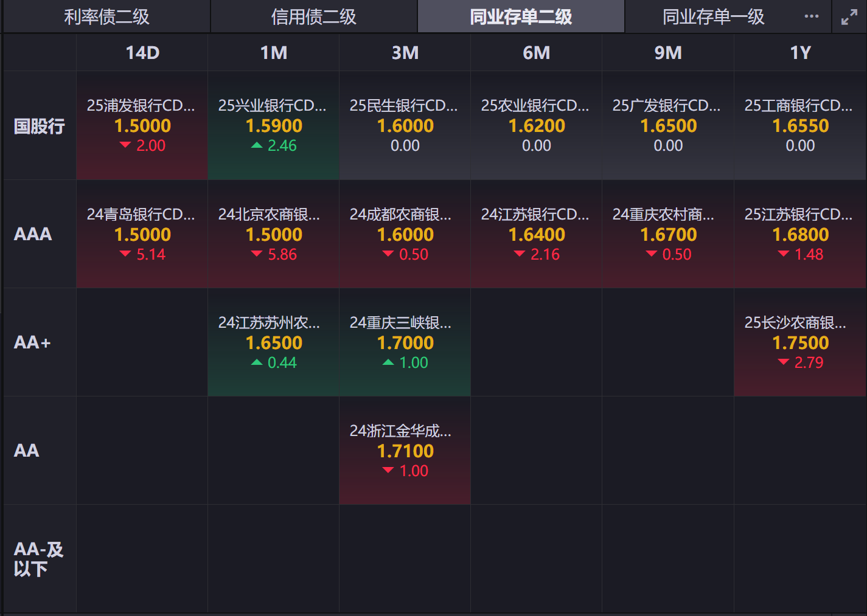Click the 2.46 up change under 兴业银行

coord(274,146)
